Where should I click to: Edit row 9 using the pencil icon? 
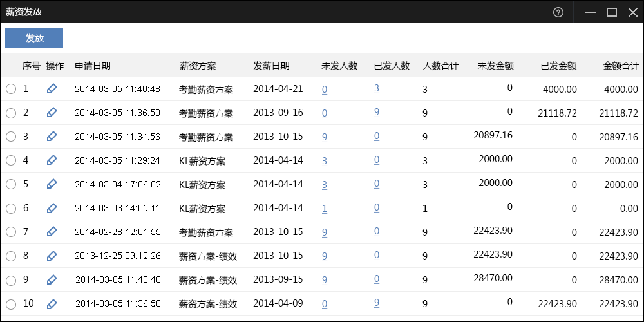click(52, 279)
